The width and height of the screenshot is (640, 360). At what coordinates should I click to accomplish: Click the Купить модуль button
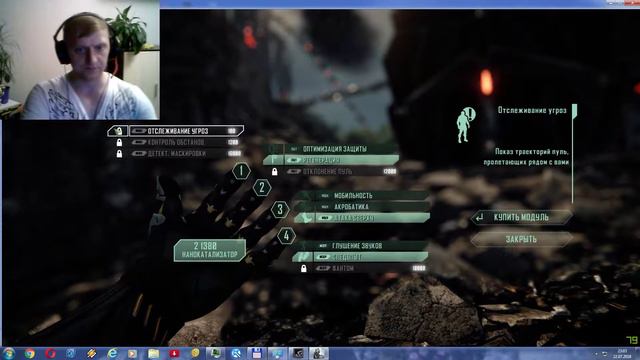(x=522, y=218)
